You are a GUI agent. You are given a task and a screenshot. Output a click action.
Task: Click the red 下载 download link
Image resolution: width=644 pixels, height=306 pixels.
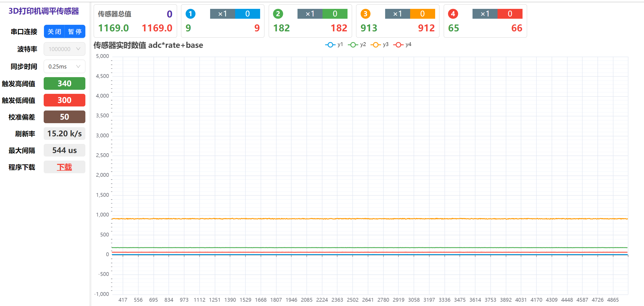point(64,167)
